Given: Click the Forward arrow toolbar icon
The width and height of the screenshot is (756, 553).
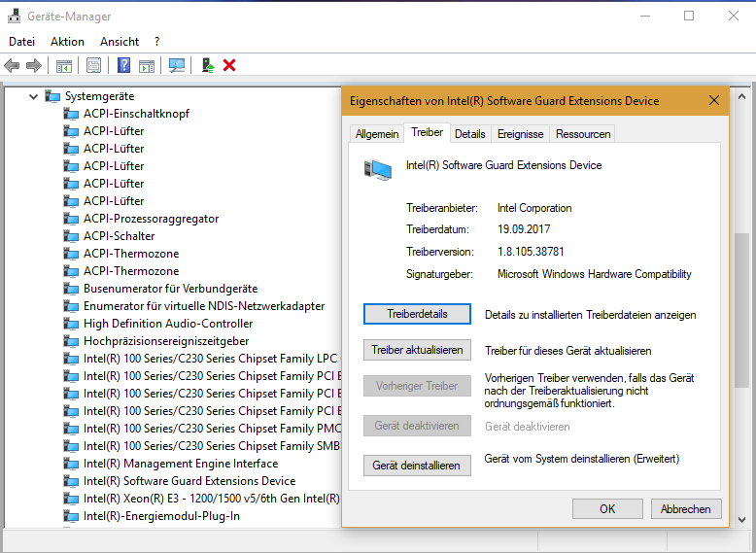Looking at the screenshot, I should pyautogui.click(x=34, y=65).
